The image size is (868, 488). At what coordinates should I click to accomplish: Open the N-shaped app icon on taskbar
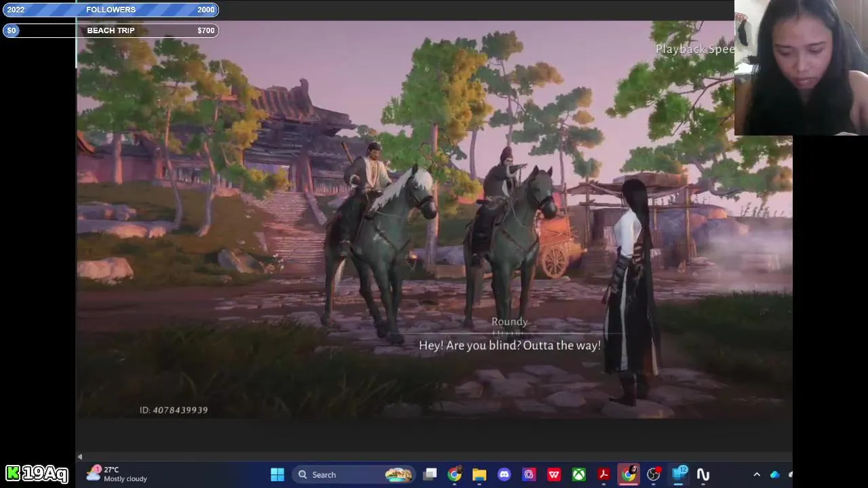703,474
